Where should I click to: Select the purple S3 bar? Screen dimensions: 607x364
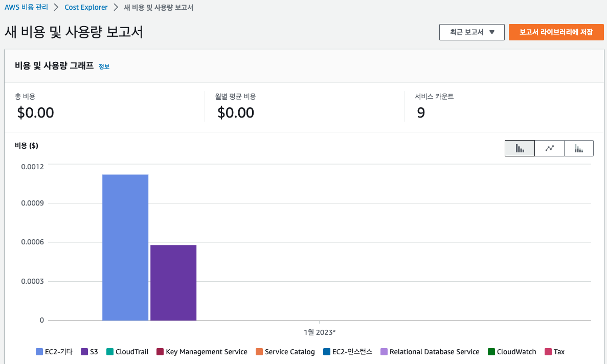tap(173, 283)
